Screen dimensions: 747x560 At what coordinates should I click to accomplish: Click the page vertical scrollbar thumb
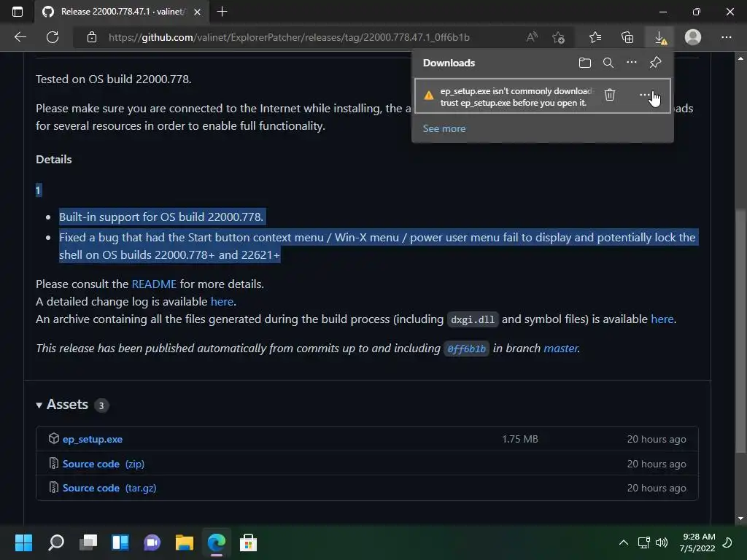pyautogui.click(x=740, y=331)
